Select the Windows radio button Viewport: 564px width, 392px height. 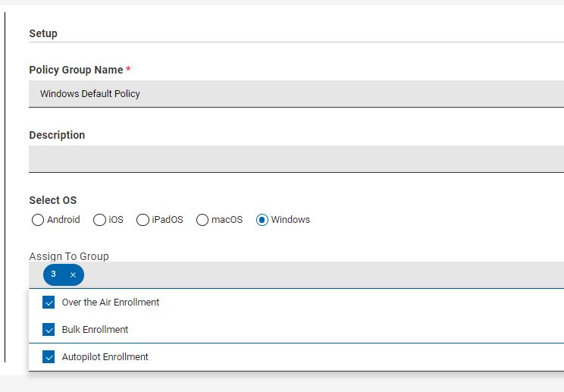(x=262, y=220)
